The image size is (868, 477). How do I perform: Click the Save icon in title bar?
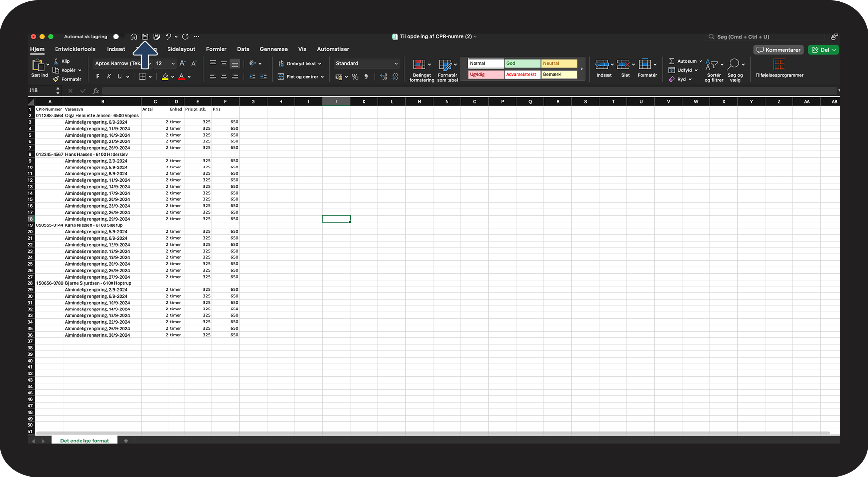tap(145, 37)
